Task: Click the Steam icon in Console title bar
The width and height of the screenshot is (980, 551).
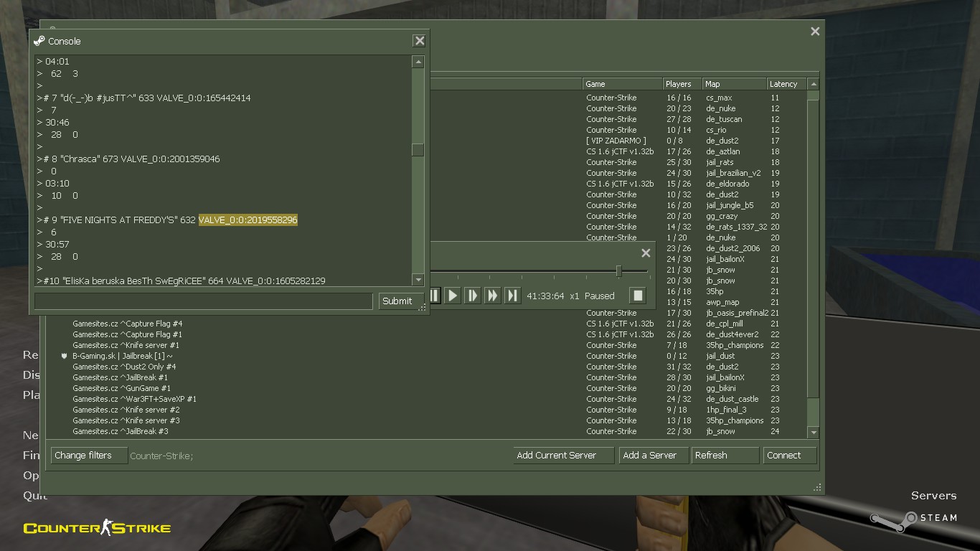Action: point(39,41)
